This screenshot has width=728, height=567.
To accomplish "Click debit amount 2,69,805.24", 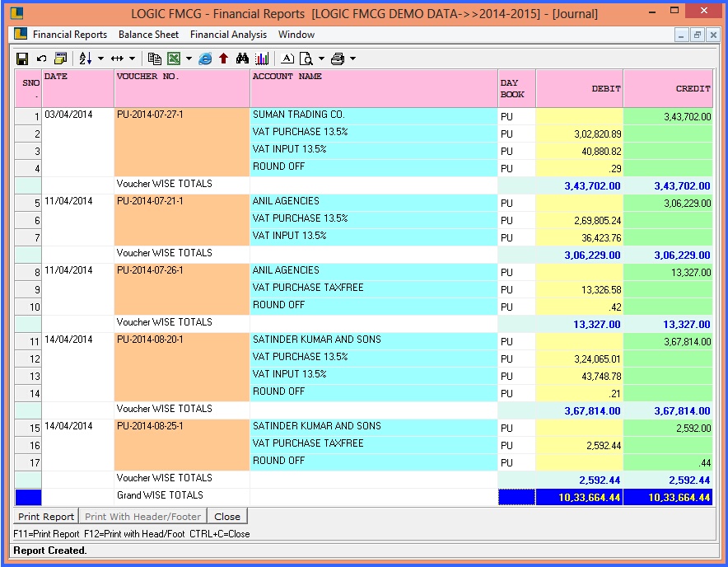I will coord(580,220).
